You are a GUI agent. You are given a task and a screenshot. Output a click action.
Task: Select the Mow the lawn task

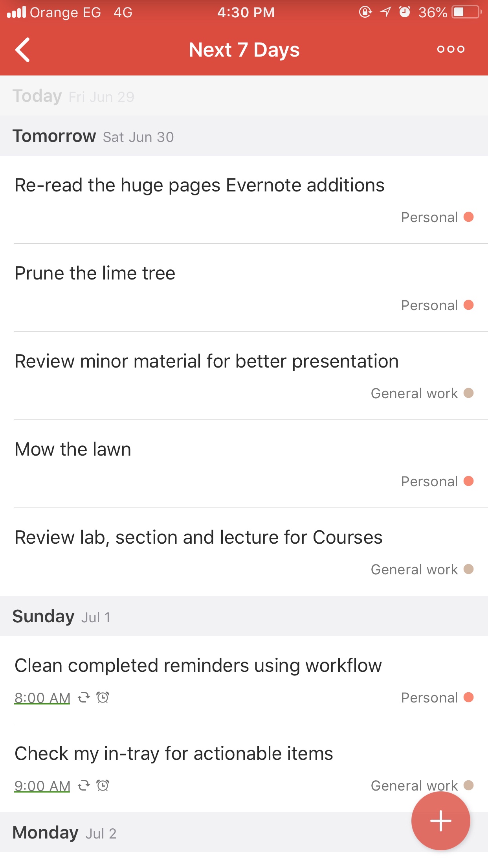tap(73, 449)
